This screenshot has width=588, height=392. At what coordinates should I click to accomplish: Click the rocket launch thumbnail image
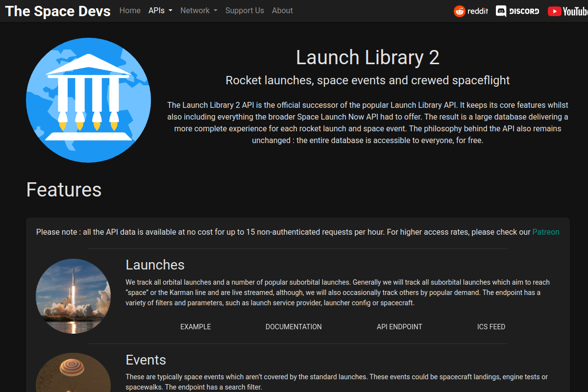(73, 296)
